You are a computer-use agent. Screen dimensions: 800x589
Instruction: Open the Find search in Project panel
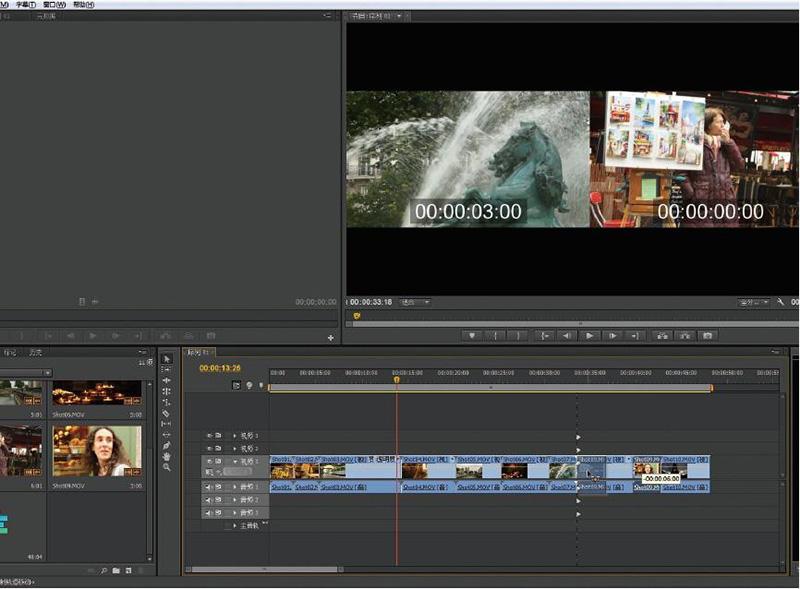[104, 571]
